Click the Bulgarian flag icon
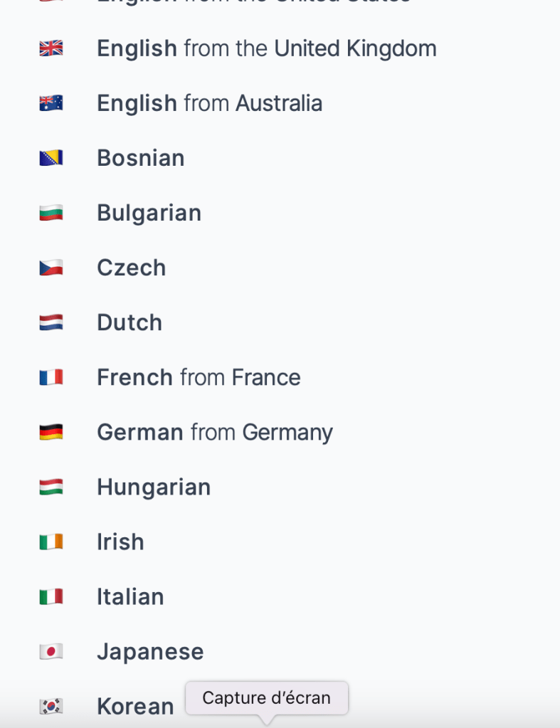This screenshot has width=560, height=728. (x=51, y=213)
